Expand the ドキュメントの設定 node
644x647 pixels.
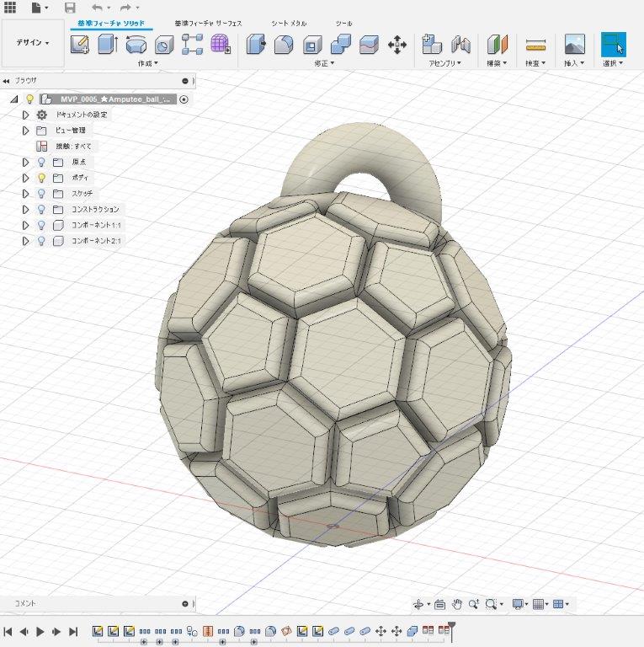pos(25,115)
